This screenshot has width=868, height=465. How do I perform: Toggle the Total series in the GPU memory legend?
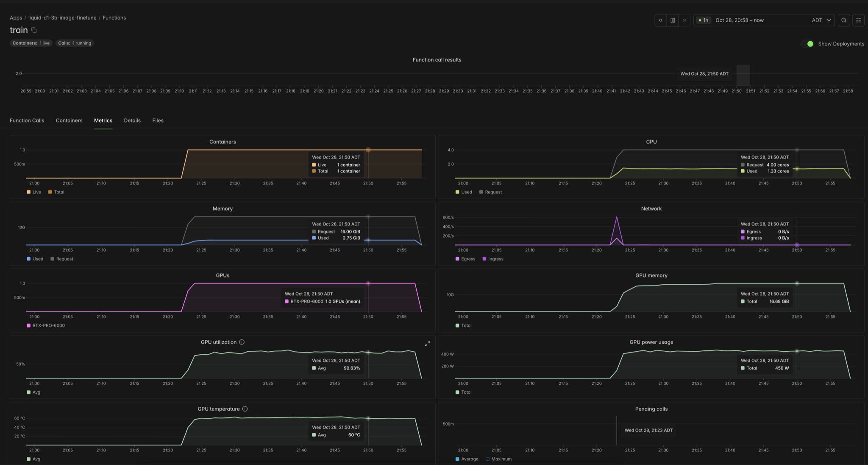click(463, 325)
